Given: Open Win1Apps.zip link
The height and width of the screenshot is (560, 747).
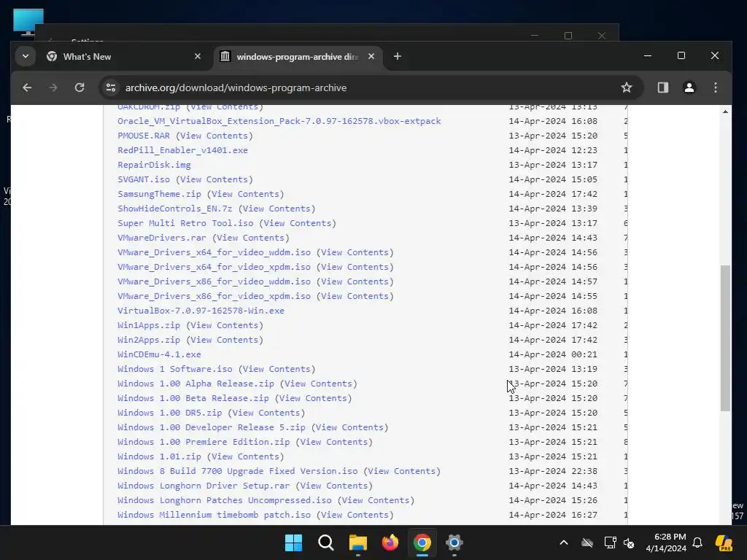Looking at the screenshot, I should click(x=149, y=325).
